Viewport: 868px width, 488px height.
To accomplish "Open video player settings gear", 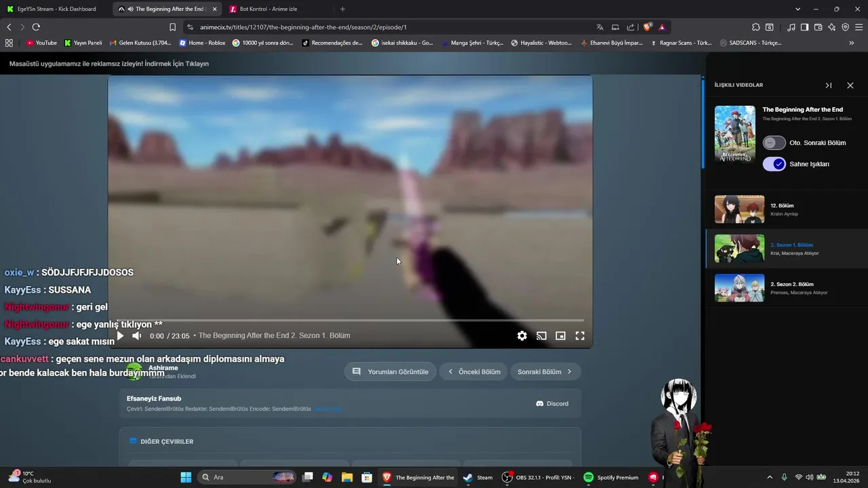I will [x=522, y=335].
